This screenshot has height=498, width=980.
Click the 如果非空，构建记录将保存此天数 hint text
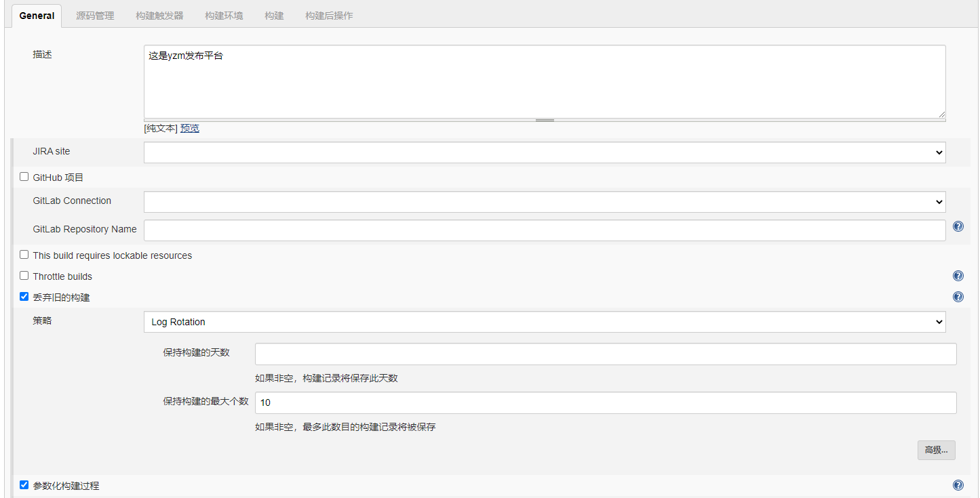click(326, 378)
